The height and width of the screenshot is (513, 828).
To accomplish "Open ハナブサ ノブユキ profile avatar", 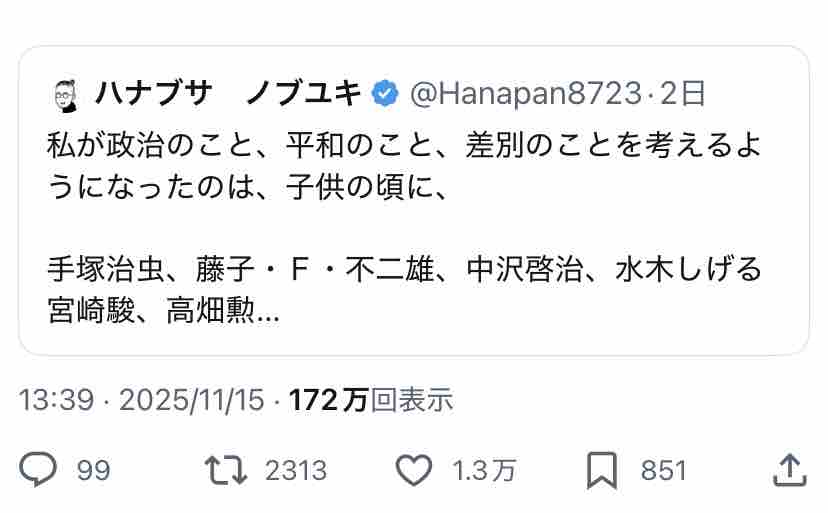I will click(67, 96).
